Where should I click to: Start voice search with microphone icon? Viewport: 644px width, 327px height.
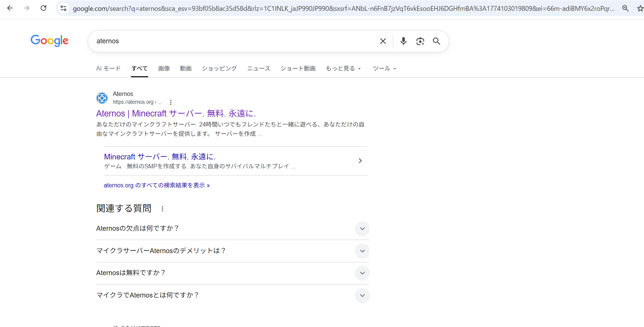point(403,41)
